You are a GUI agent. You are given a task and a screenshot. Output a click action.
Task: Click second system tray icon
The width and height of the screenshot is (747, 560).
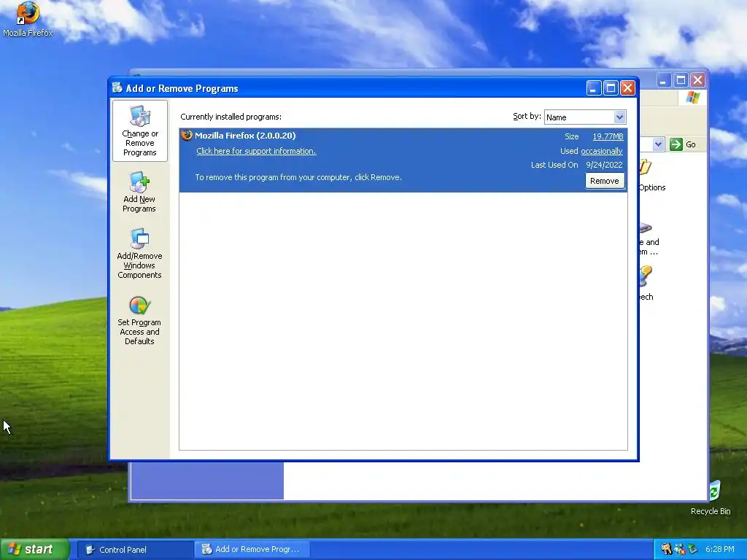click(x=680, y=550)
